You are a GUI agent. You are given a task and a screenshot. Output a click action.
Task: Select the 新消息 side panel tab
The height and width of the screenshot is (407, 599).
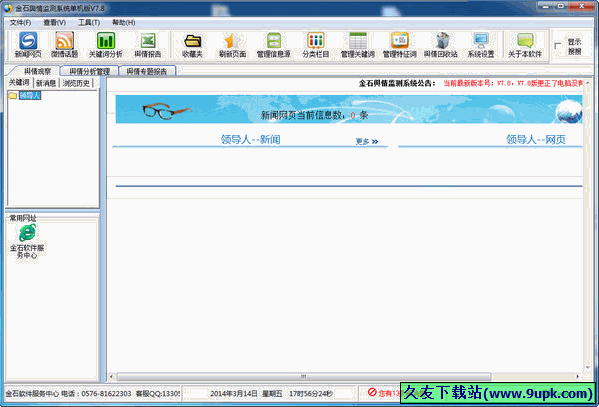[x=46, y=83]
